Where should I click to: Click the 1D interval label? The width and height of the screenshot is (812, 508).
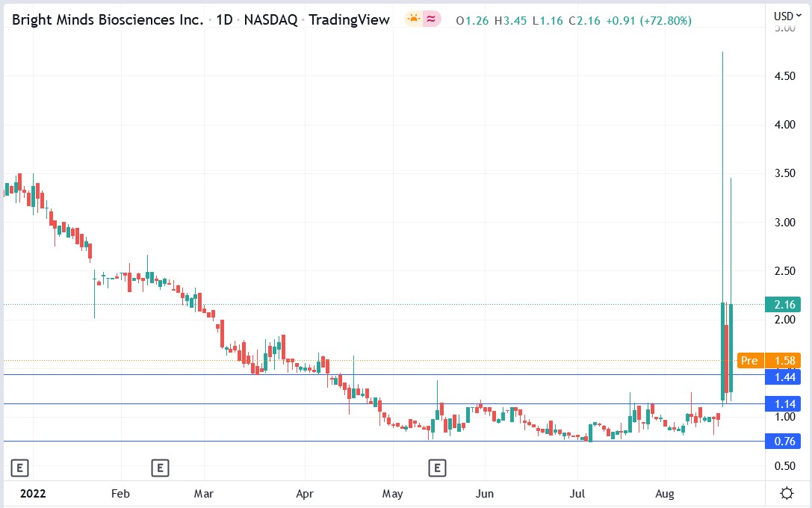[223, 20]
